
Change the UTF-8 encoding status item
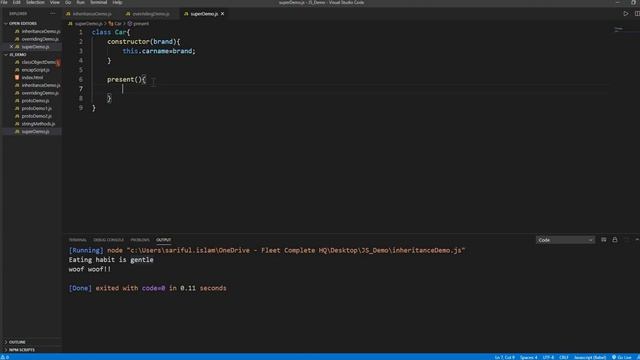pyautogui.click(x=548, y=357)
